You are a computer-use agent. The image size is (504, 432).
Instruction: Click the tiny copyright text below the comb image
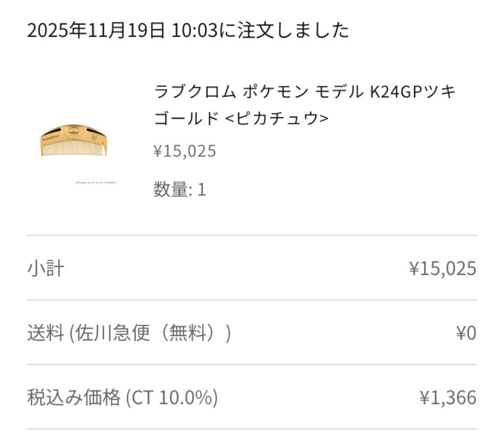click(x=96, y=183)
